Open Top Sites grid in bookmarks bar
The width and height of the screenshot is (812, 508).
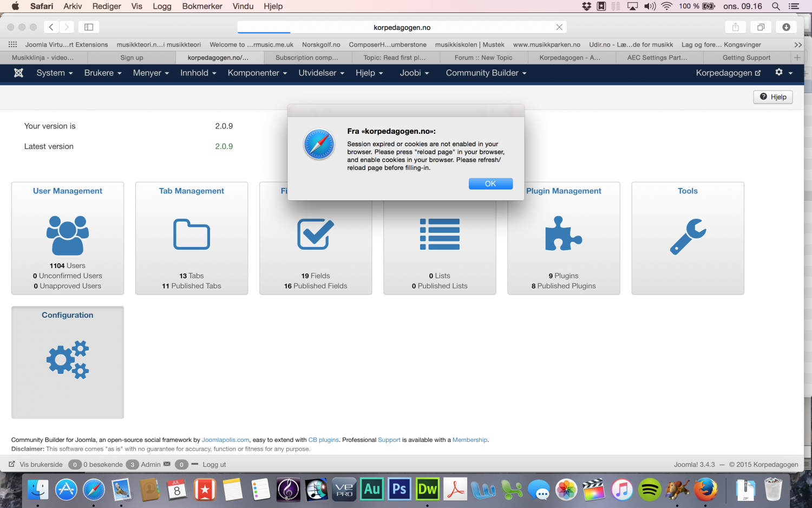coord(13,44)
